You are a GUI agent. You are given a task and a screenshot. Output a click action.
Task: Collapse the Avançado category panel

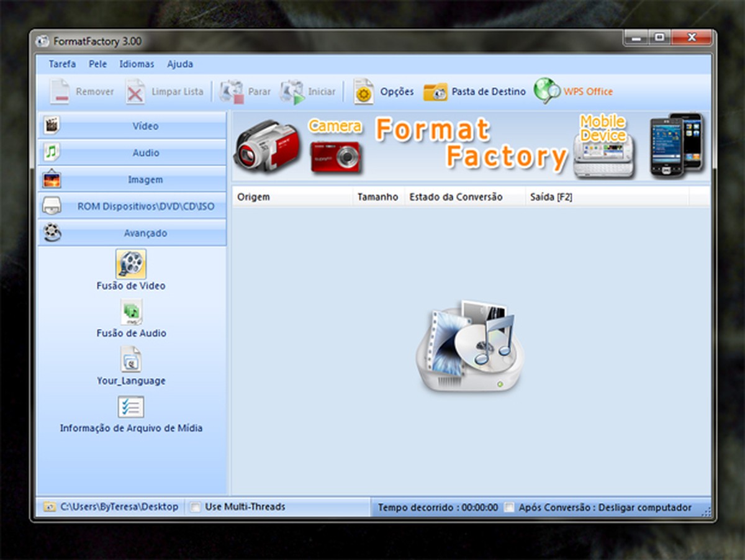[x=132, y=233]
